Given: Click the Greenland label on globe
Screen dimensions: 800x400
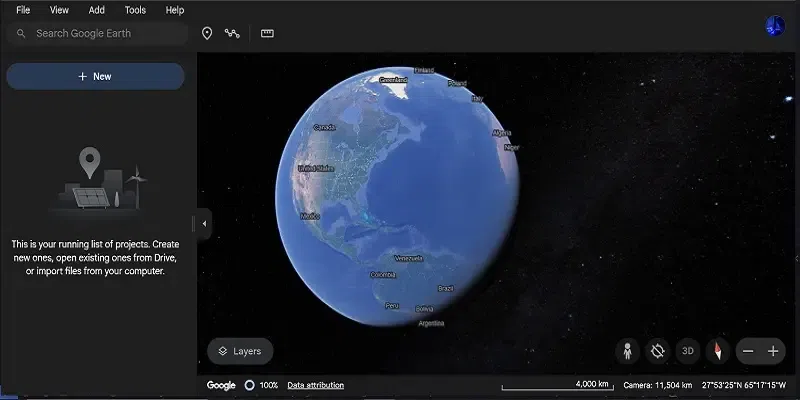Looking at the screenshot, I should 393,80.
